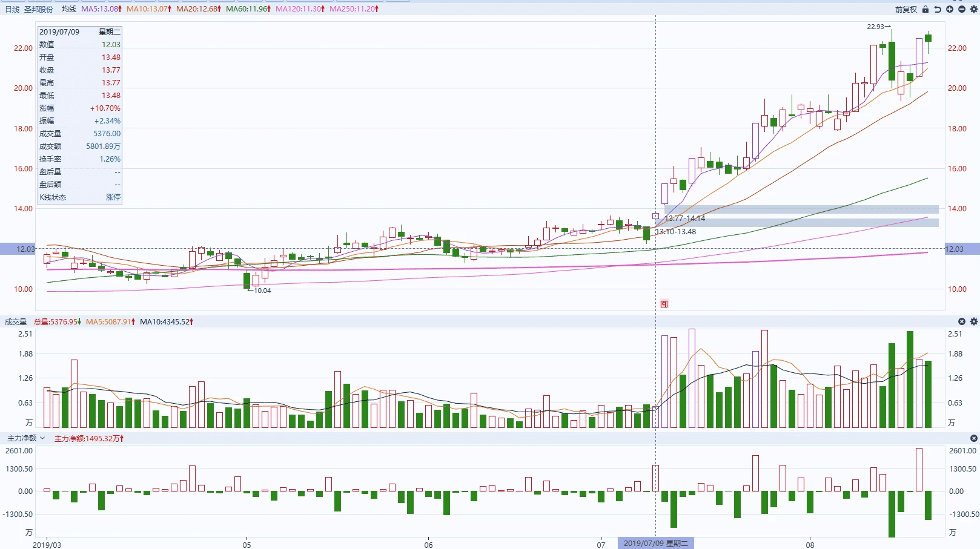Open main chart settings gear icon
The width and height of the screenshot is (980, 549).
point(974,9)
